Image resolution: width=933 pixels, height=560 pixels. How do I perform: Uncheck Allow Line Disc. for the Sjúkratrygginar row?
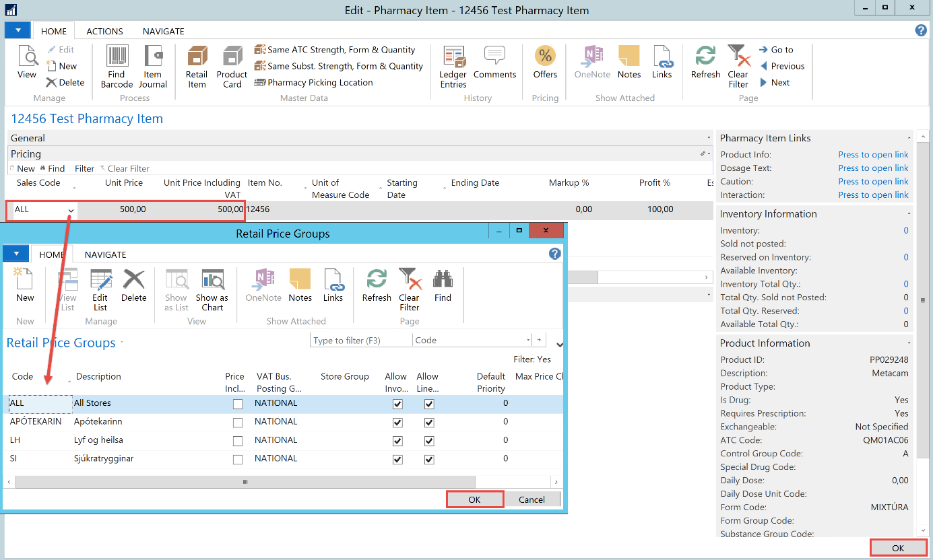(x=429, y=460)
